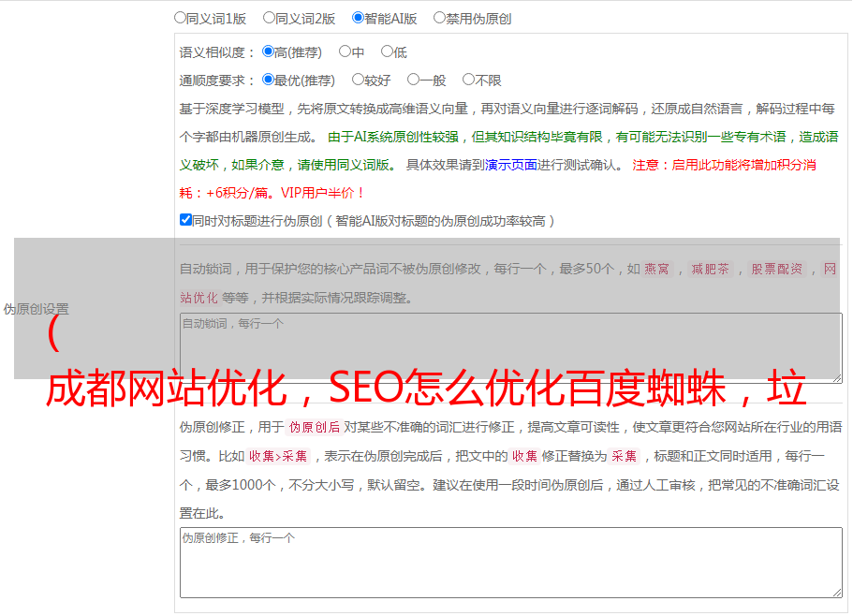Set 通顺度要求 to 最优(推荐)

(x=268, y=80)
